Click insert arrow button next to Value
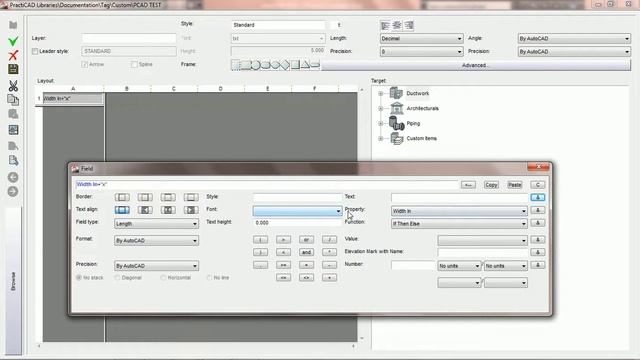The width and height of the screenshot is (640, 360). tap(538, 240)
